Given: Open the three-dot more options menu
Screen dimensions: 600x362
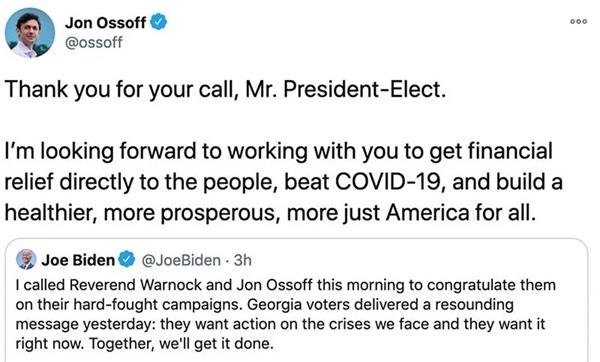Looking at the screenshot, I should [578, 22].
